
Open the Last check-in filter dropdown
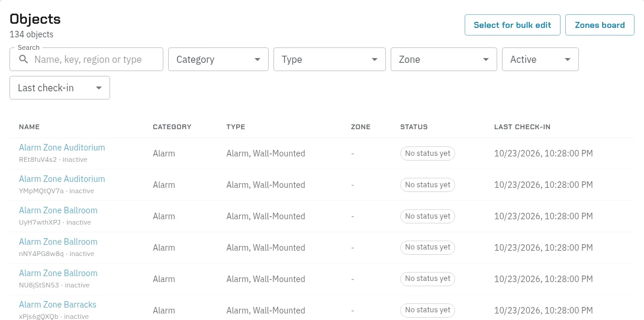click(60, 88)
